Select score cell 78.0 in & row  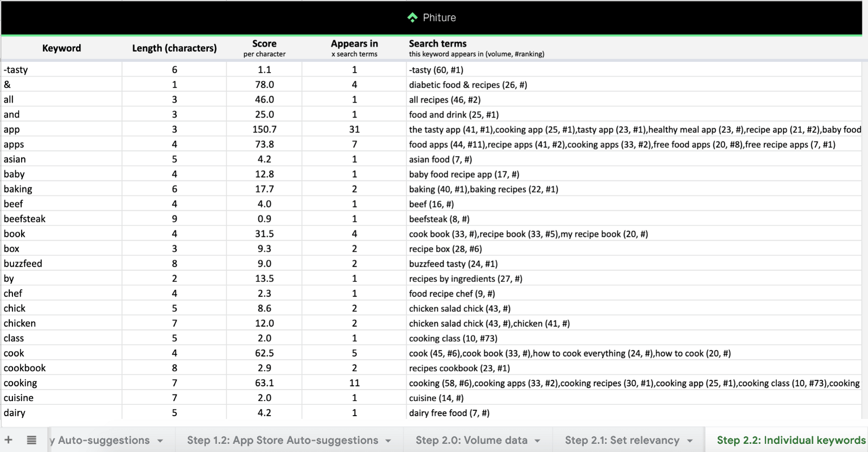pyautogui.click(x=264, y=85)
